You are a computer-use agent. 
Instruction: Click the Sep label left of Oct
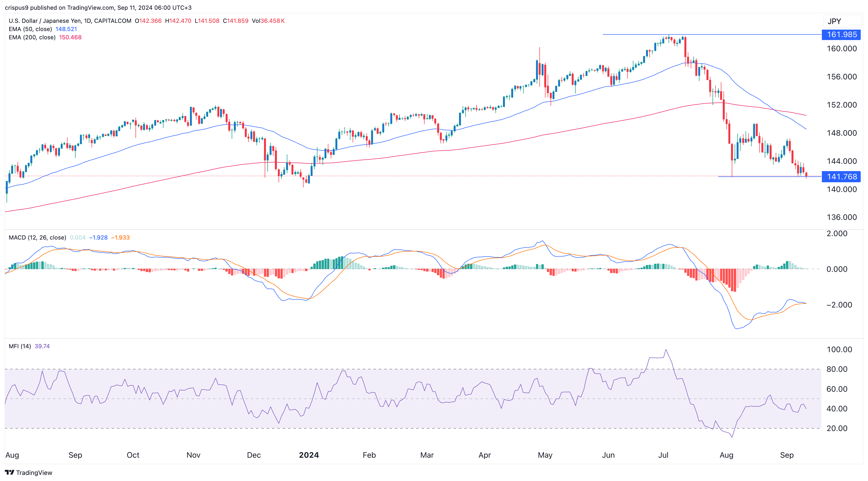(x=75, y=455)
